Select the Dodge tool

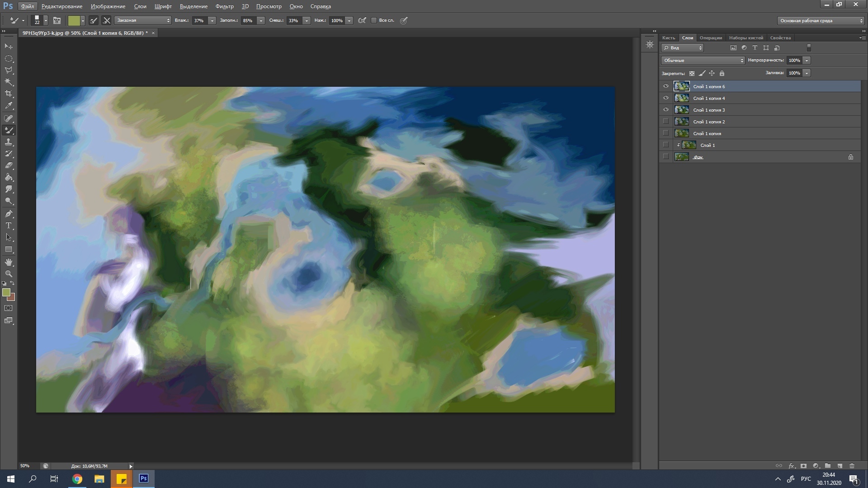click(9, 201)
